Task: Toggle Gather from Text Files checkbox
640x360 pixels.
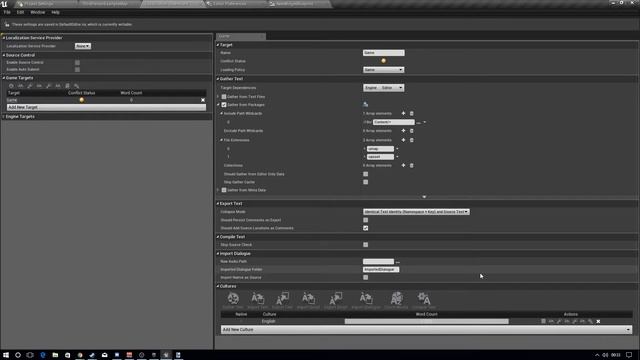Action: point(224,97)
